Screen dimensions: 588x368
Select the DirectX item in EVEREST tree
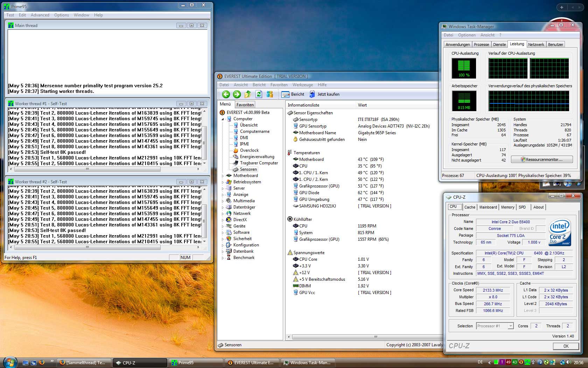pyautogui.click(x=240, y=220)
